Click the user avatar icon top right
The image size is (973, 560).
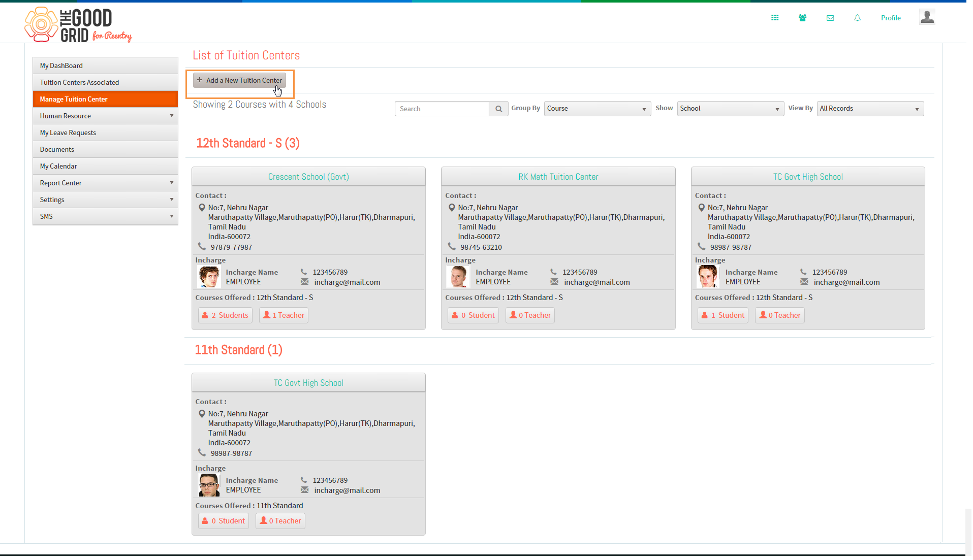coord(927,17)
